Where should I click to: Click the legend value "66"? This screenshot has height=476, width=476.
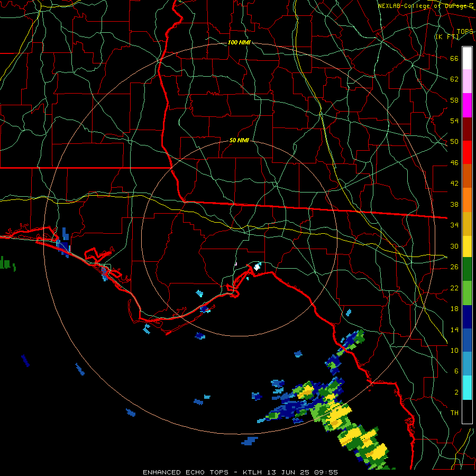(x=454, y=58)
